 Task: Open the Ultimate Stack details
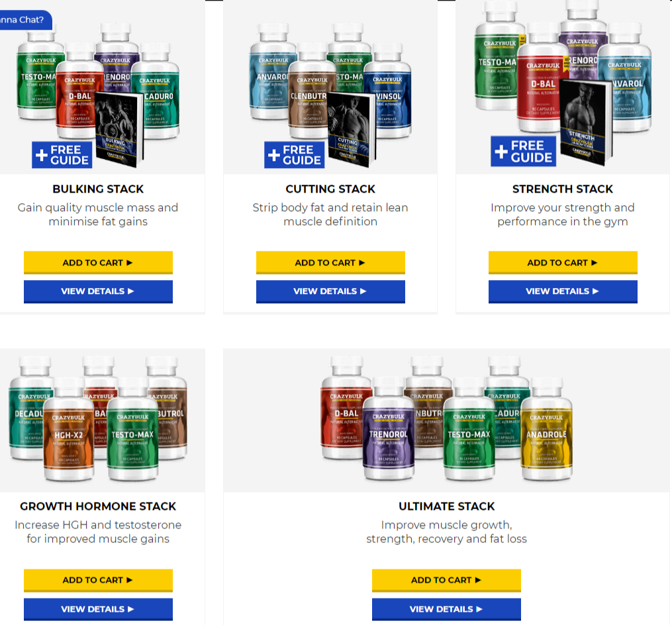point(446,609)
